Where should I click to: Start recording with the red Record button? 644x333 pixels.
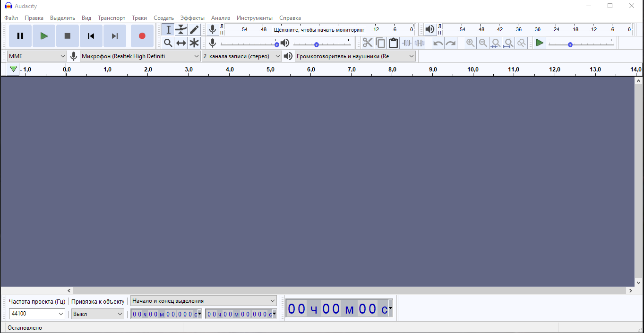142,36
